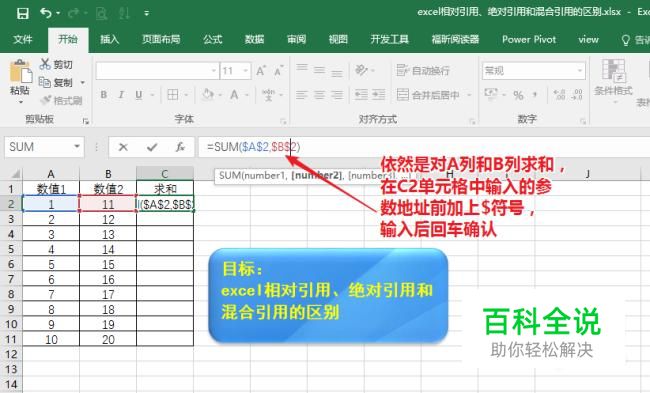Image resolution: width=650 pixels, height=393 pixels.
Task: Click the Decrease Decimal icon
Action: click(577, 95)
